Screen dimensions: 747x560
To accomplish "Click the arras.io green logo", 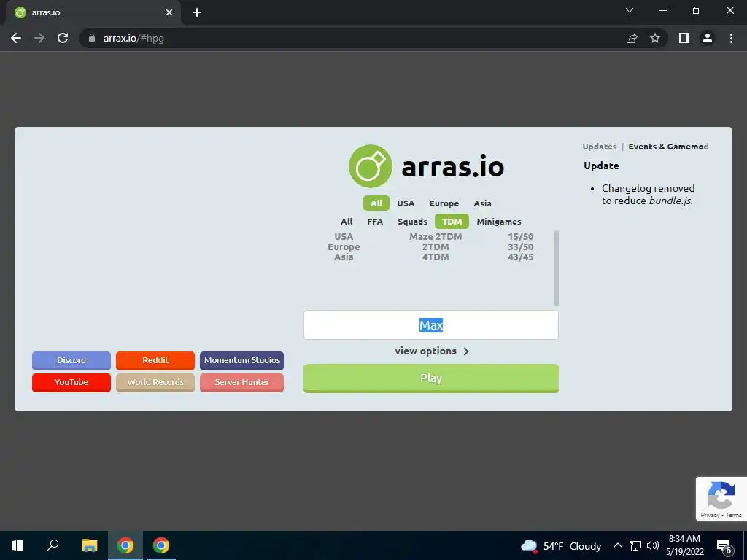I will (x=371, y=166).
